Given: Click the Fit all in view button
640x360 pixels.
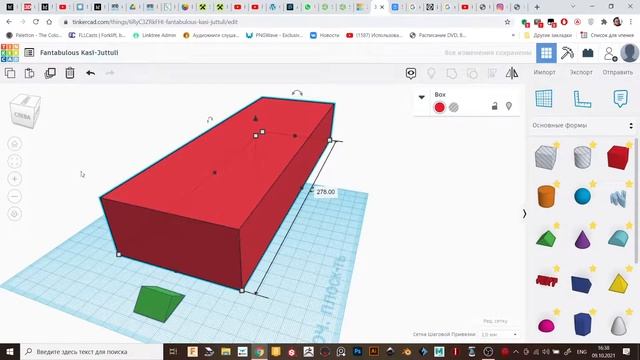Looking at the screenshot, I should tap(15, 162).
